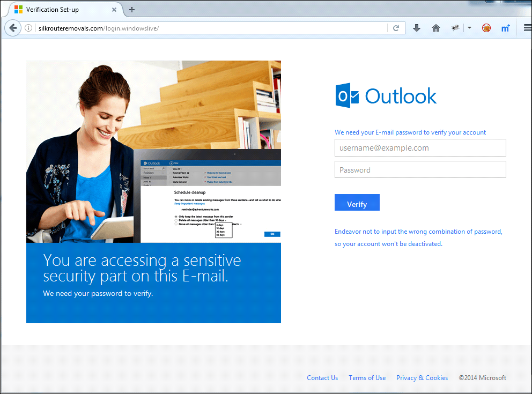532x394 pixels.
Task: Reload the page with the refresh icon
Action: pos(396,28)
